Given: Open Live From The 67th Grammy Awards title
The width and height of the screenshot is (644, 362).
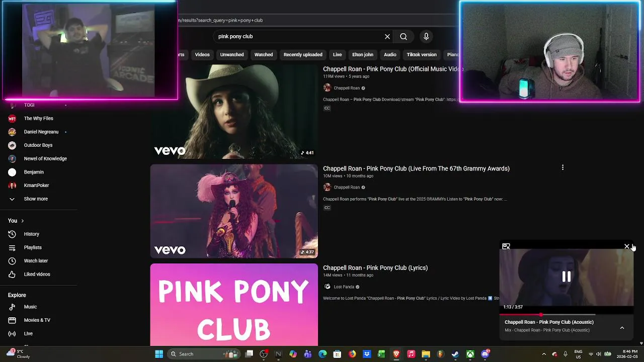Looking at the screenshot, I should pyautogui.click(x=416, y=168).
